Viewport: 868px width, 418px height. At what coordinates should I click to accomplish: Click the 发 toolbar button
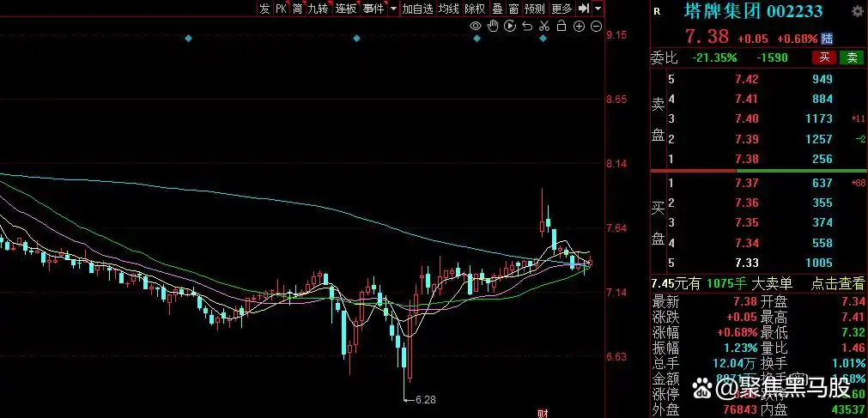[x=264, y=9]
